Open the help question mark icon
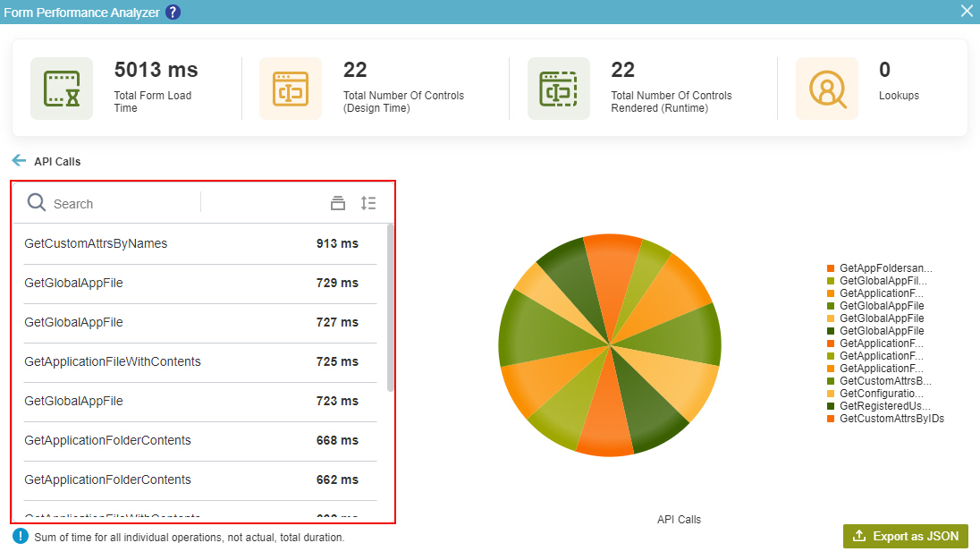The image size is (980, 560). [x=173, y=12]
